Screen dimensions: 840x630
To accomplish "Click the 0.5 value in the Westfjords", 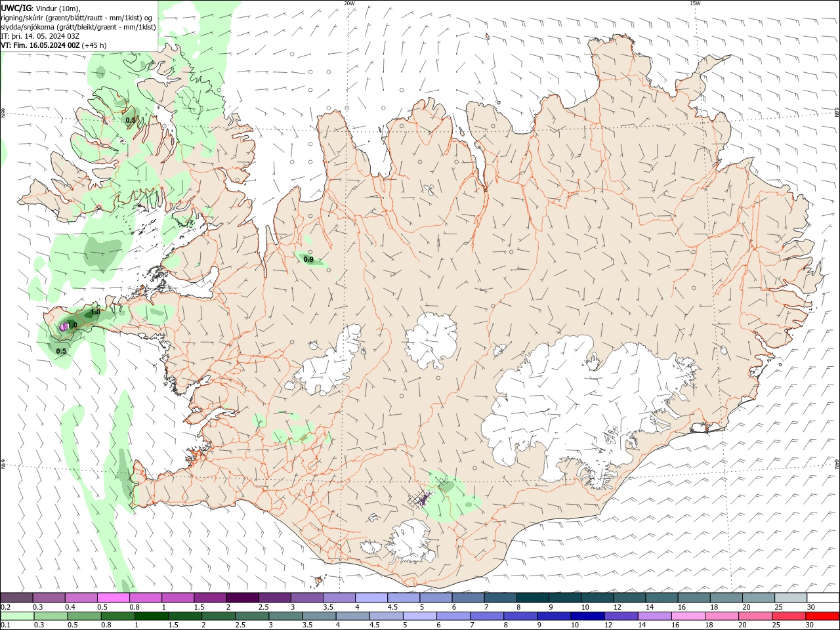I will [x=131, y=120].
